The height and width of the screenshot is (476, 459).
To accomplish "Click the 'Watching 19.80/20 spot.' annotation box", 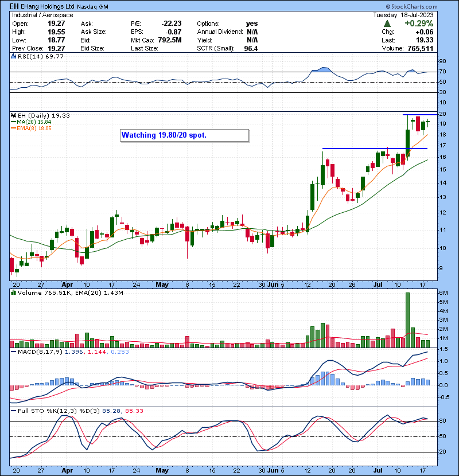I will pyautogui.click(x=185, y=135).
